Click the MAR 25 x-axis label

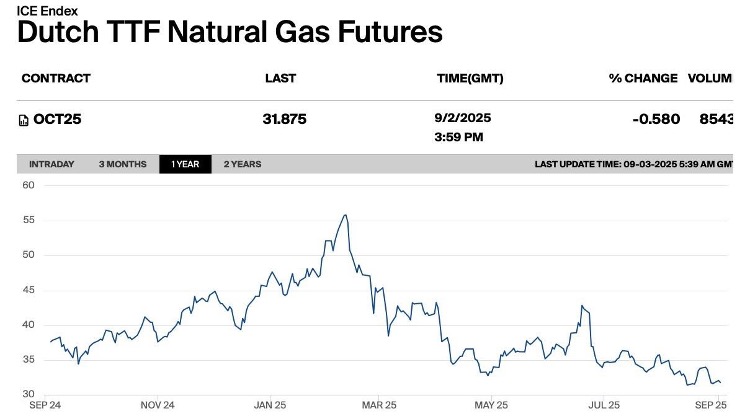[x=378, y=405]
